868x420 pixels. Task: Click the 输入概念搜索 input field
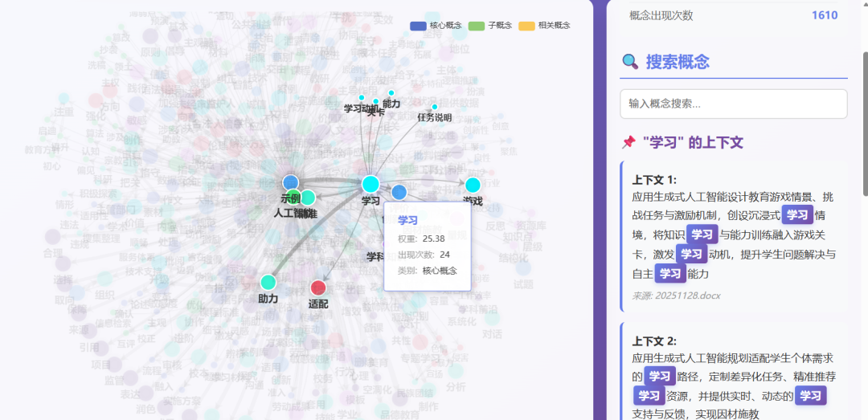click(733, 104)
